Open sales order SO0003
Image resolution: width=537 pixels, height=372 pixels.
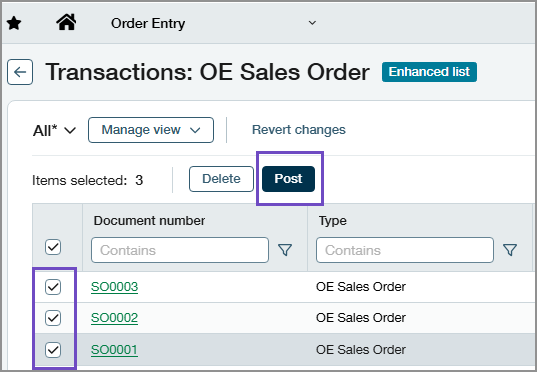[x=114, y=287]
